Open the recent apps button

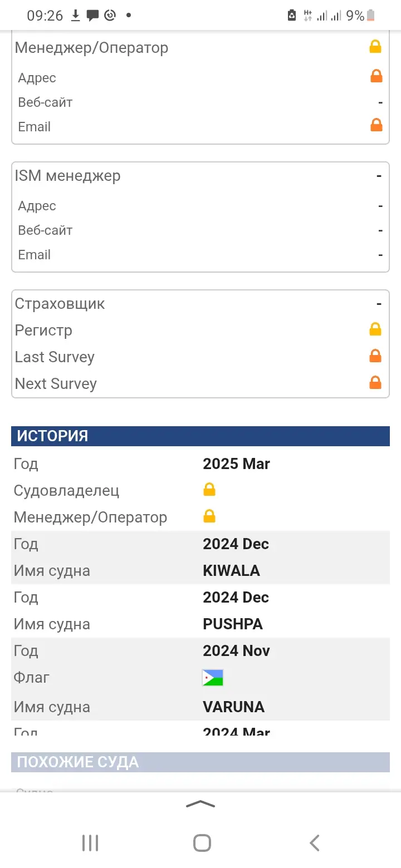click(90, 843)
